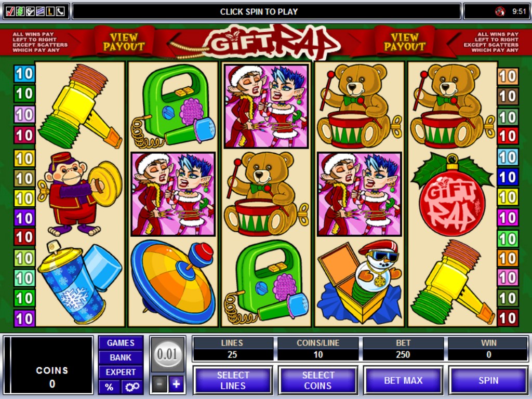Click the Select Lines button
Viewport: 532px width, 399px height.
(x=233, y=380)
